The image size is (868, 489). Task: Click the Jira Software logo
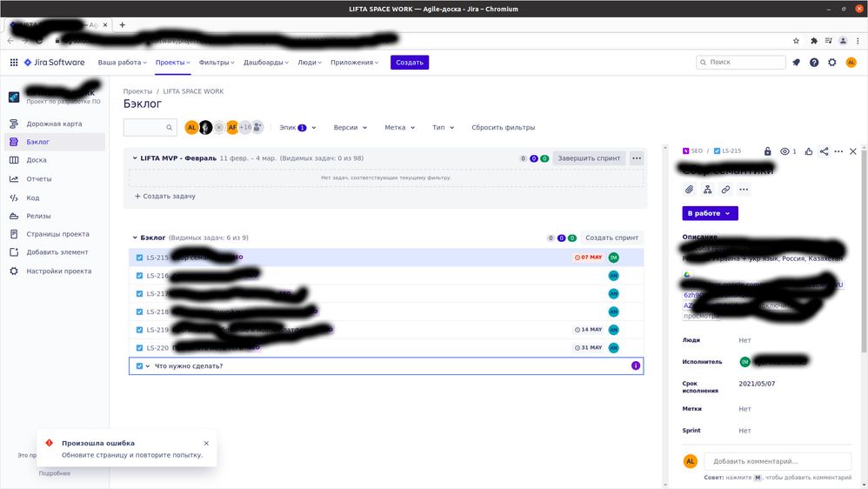click(x=54, y=63)
